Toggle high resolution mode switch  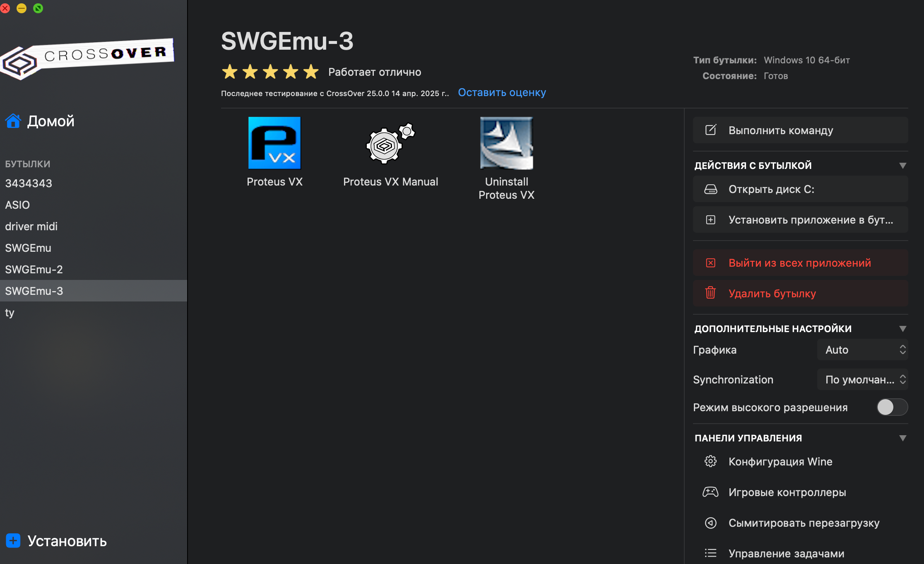[x=892, y=407]
